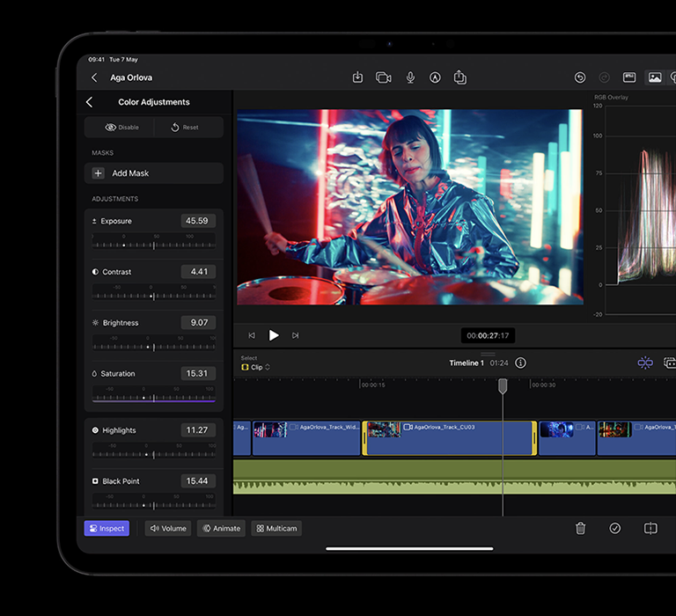The width and height of the screenshot is (676, 616).
Task: Click the Contrast value 4.41
Action: point(197,272)
